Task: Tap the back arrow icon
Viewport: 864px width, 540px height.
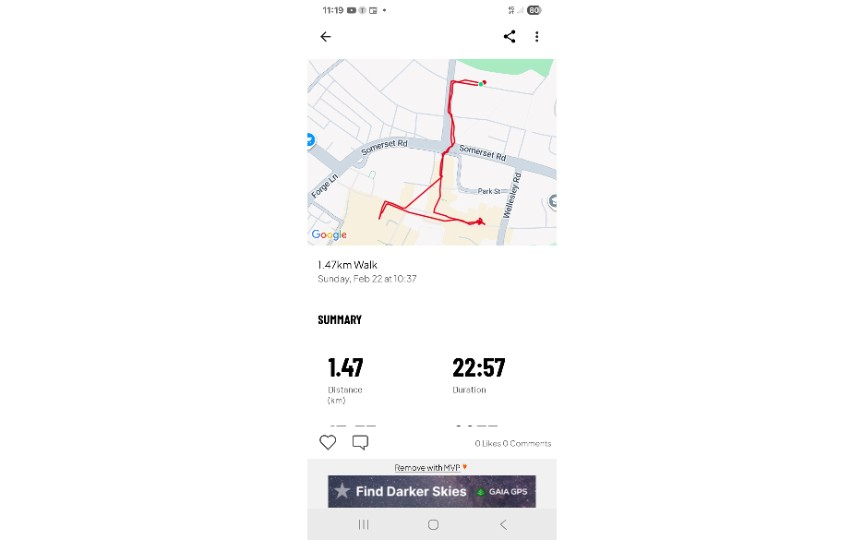Action: coord(325,37)
